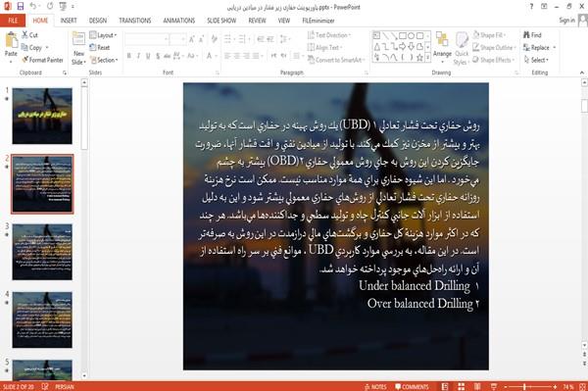Open Reading View from status bar
The width and height of the screenshot is (588, 391).
point(477,386)
